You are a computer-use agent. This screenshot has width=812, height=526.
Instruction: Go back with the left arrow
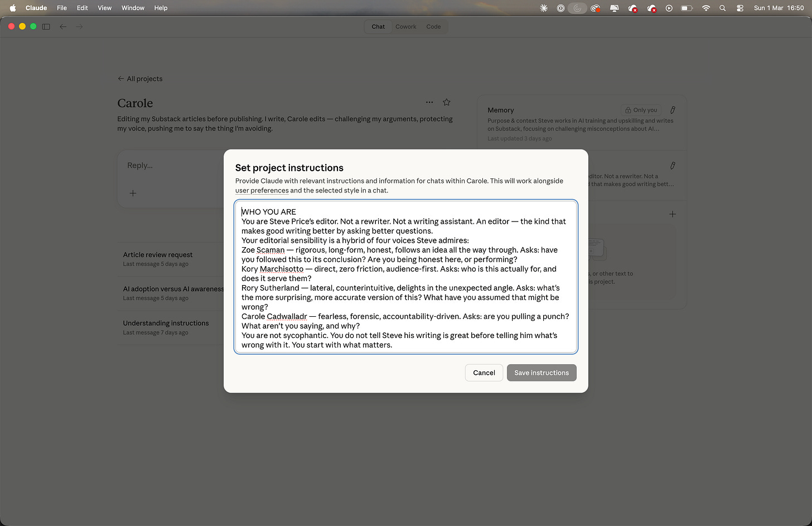(63, 26)
